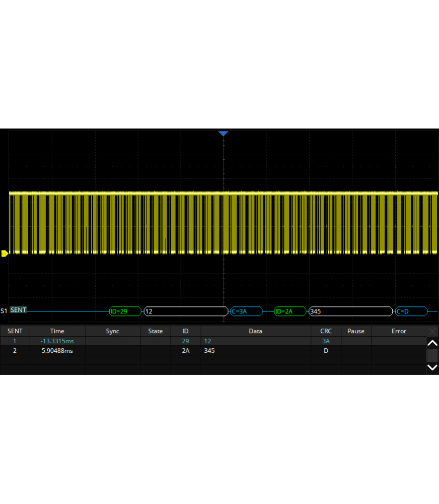The image size is (439, 504).
Task: Click the Error column header
Action: (399, 331)
